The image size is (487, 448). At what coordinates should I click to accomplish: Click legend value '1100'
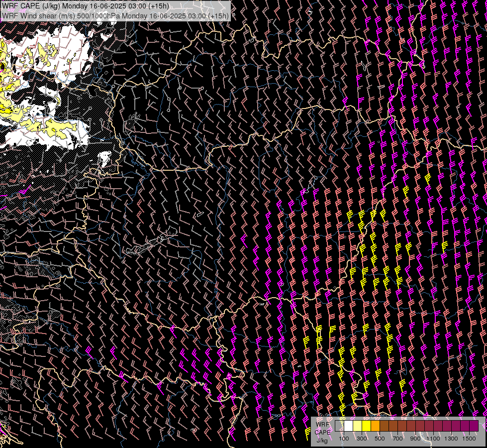(x=433, y=439)
